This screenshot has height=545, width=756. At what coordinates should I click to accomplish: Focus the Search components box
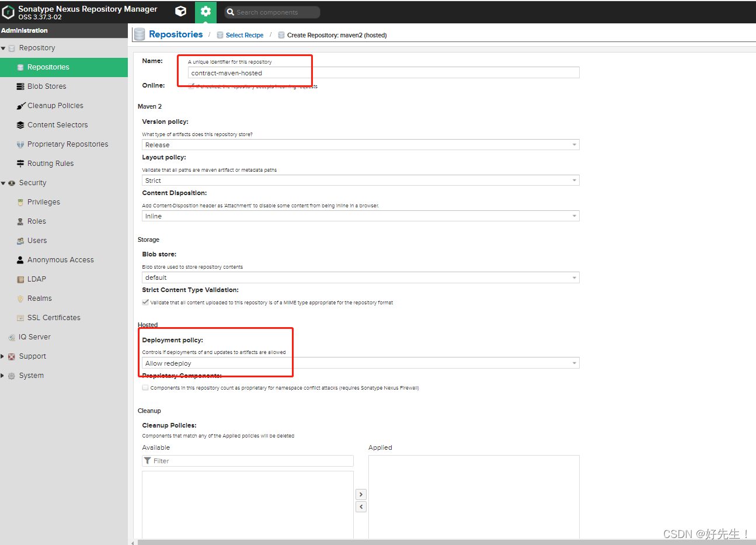coord(272,12)
